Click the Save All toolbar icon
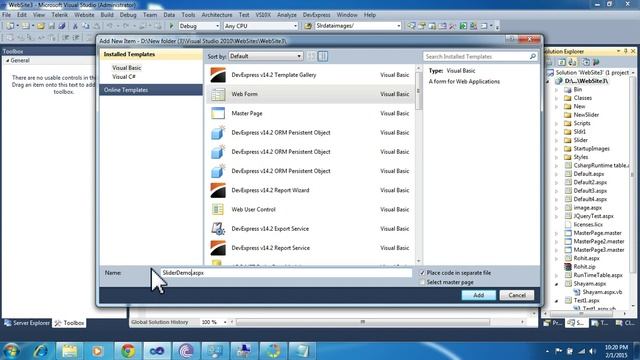This screenshot has width=640, height=360. point(62,26)
